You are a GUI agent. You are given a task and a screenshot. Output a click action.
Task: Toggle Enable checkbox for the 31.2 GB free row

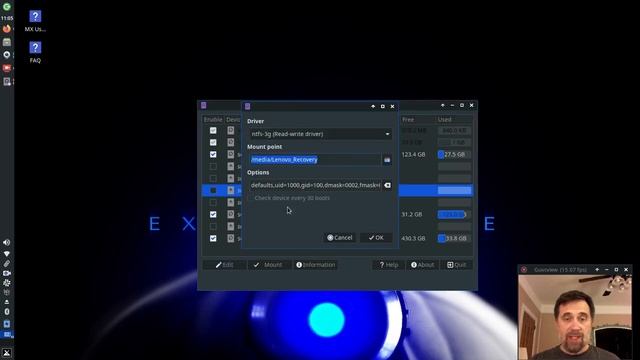pos(213,214)
